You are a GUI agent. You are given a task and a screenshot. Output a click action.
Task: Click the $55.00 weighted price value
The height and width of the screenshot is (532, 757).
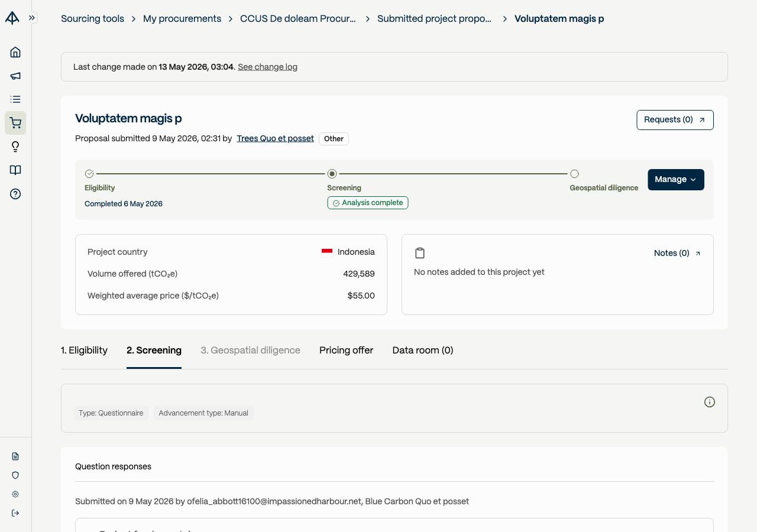pos(361,296)
